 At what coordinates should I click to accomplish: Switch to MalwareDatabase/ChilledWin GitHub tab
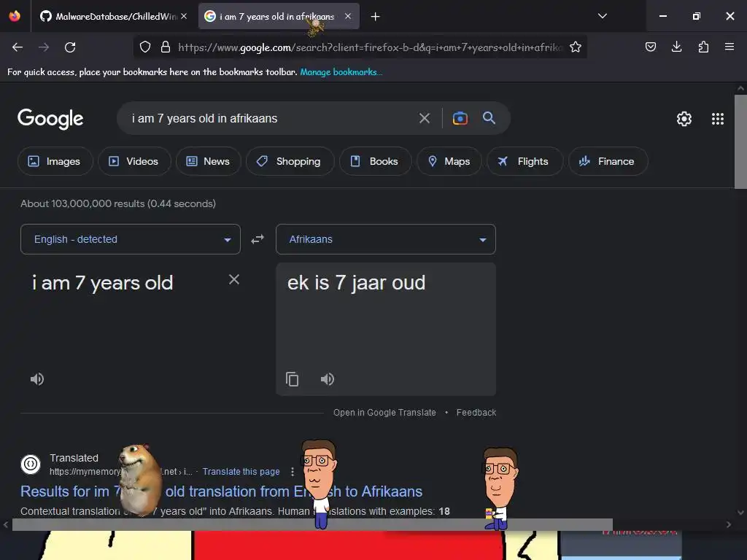click(x=113, y=16)
